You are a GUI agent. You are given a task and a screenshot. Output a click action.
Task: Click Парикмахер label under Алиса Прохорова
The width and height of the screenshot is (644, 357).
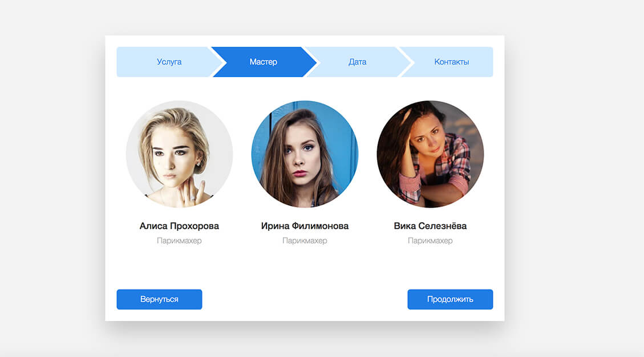tap(179, 240)
